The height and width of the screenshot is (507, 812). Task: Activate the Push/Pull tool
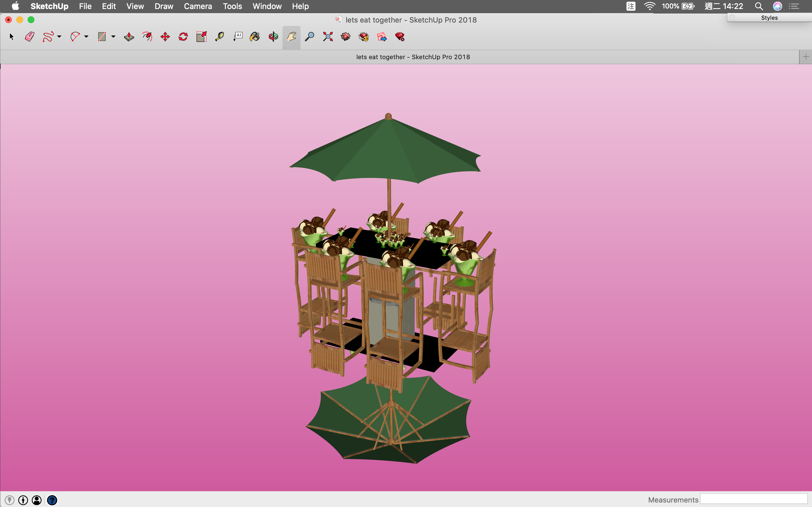point(129,37)
